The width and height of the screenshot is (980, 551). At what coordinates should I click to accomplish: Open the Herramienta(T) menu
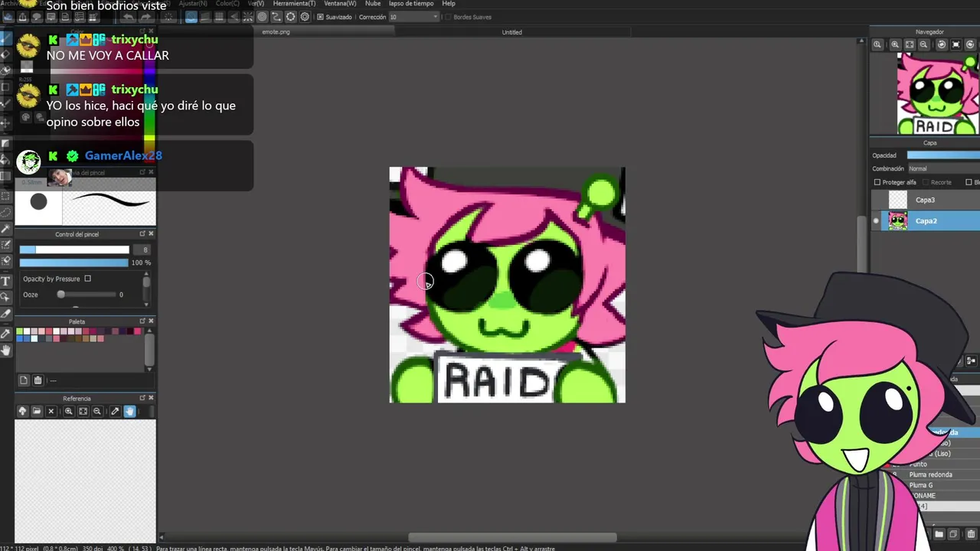[294, 4]
